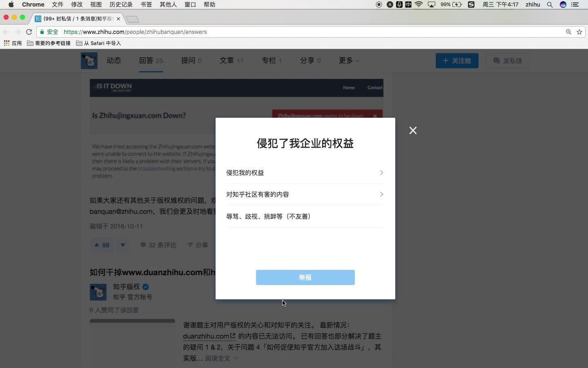Switch to the 提问 profile tab

pyautogui.click(x=191, y=61)
